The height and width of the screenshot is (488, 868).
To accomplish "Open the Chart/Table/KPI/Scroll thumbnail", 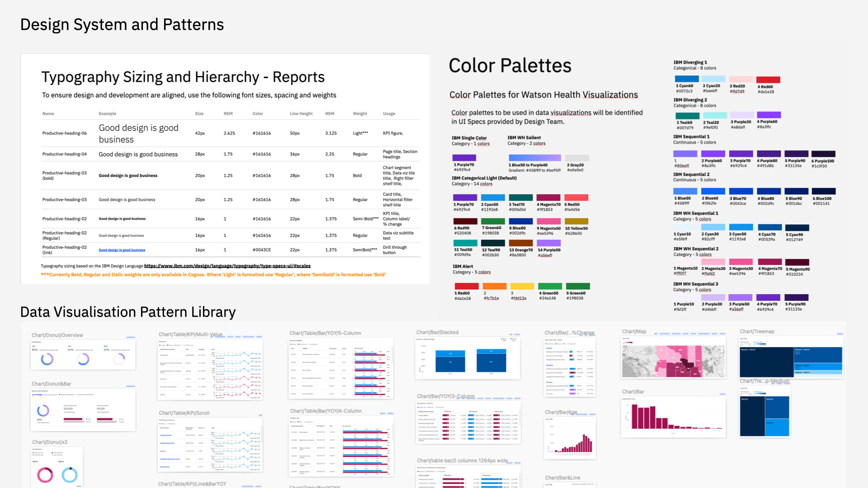I will pos(210,445).
